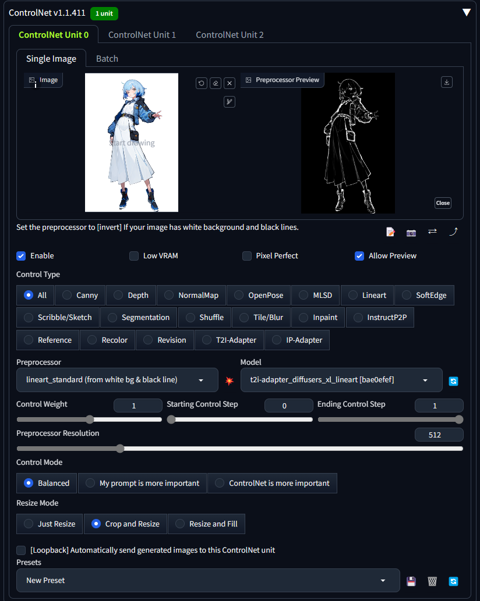Click the eraser icon above the input image
The image size is (480, 601).
pyautogui.click(x=215, y=83)
